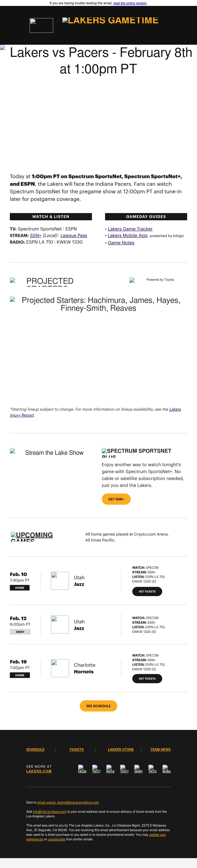Click the unsubscribe link

pyautogui.click(x=56, y=839)
